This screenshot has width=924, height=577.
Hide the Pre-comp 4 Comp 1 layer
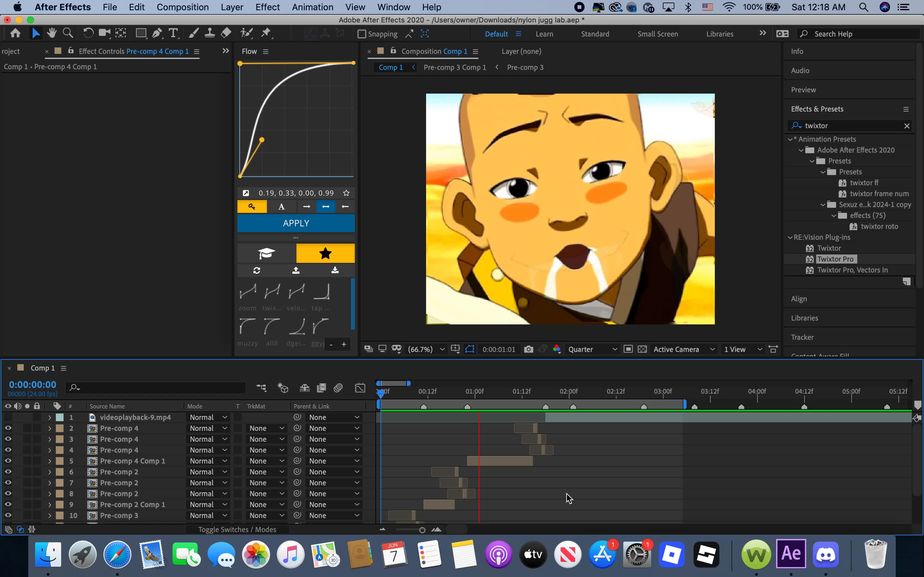click(8, 461)
